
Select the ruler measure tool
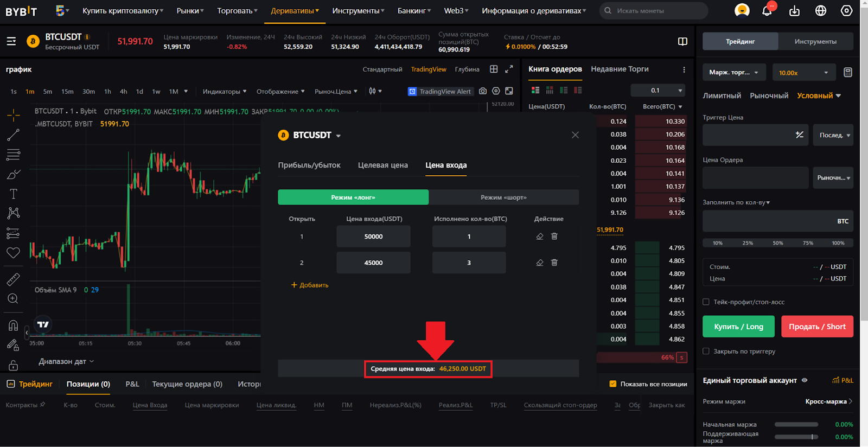click(13, 279)
